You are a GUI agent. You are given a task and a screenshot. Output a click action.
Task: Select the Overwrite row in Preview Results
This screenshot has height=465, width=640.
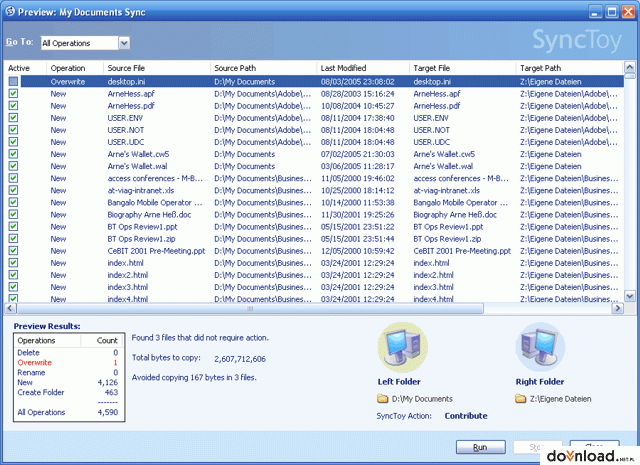click(68, 363)
